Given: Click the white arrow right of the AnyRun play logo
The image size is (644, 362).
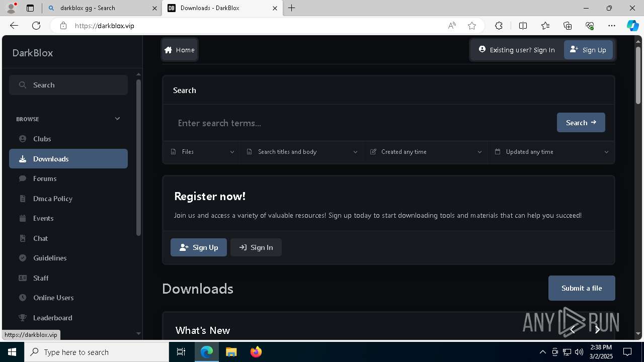Looking at the screenshot, I should point(597,330).
